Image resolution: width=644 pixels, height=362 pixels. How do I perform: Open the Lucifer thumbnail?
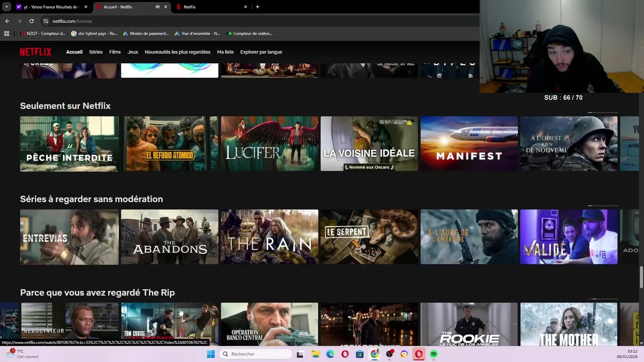click(270, 144)
